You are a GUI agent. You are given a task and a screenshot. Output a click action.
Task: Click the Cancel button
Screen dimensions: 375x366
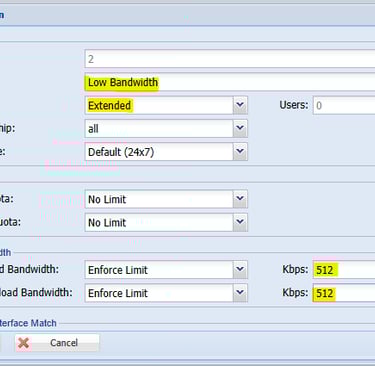[57, 343]
